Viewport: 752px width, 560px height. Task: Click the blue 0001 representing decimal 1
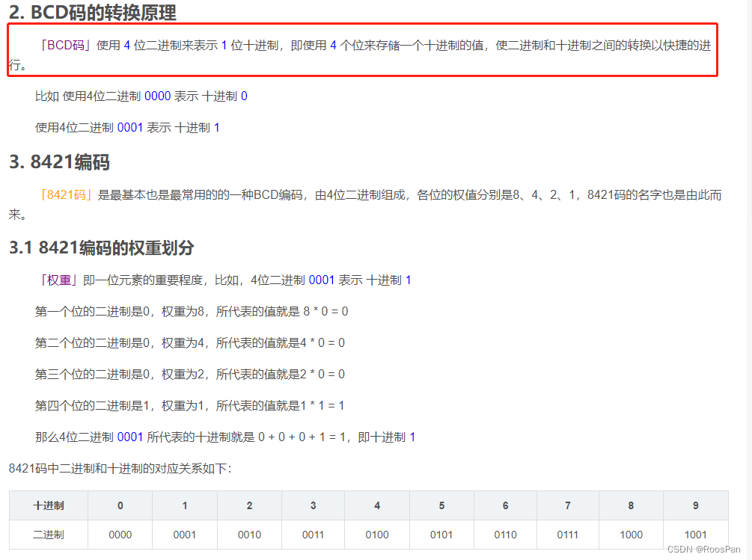coord(129,127)
